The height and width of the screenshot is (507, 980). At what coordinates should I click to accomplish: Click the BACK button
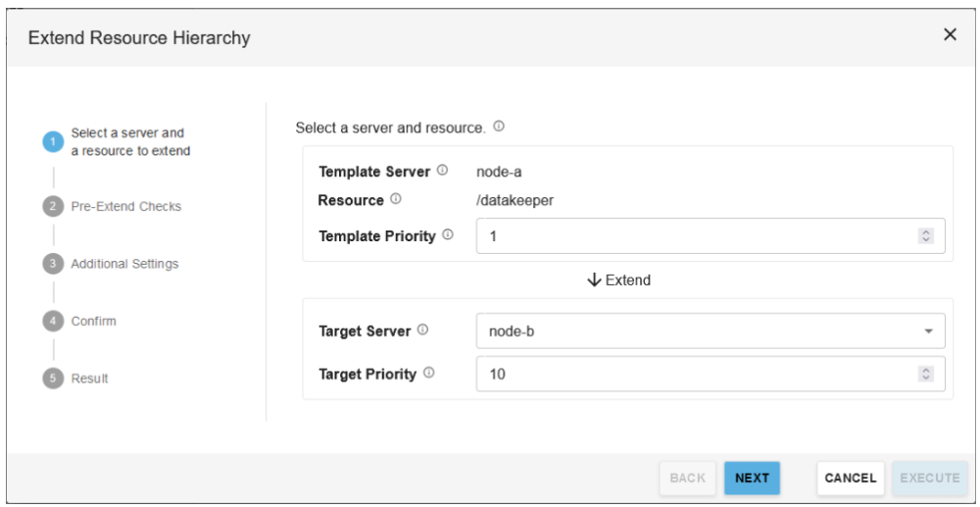[687, 478]
